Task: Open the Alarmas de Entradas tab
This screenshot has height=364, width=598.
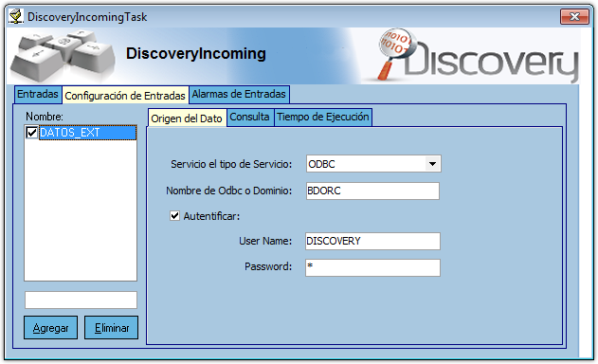Action: click(239, 94)
